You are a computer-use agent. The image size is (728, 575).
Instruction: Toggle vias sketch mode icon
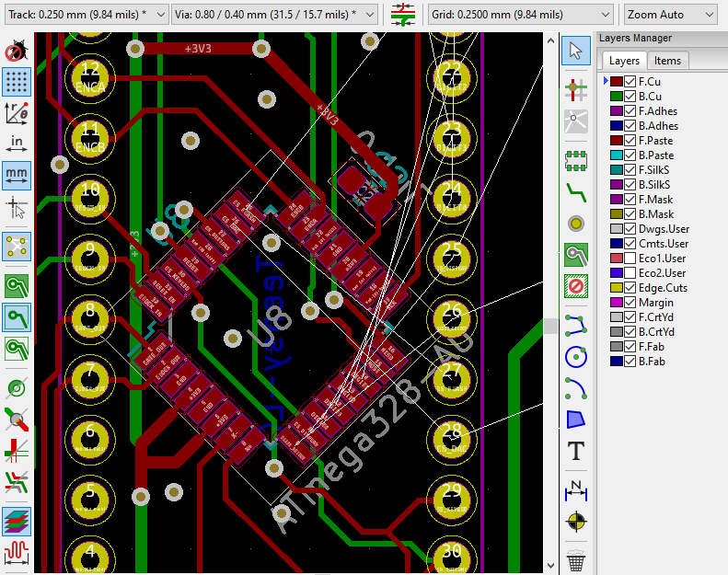[x=17, y=420]
